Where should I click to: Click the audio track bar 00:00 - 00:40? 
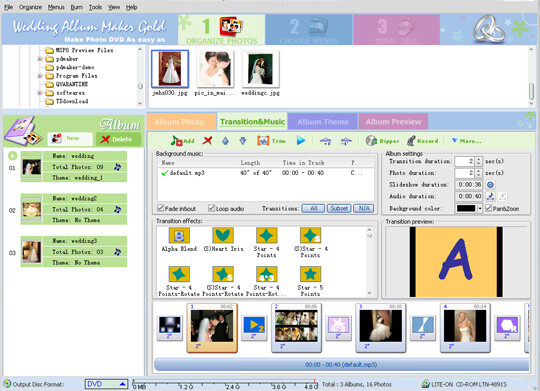click(342, 364)
